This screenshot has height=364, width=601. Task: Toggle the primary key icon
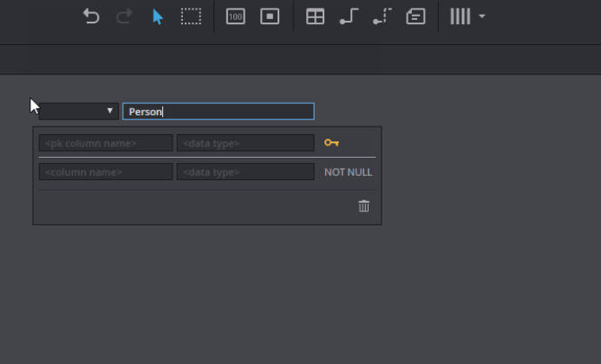pyautogui.click(x=331, y=143)
